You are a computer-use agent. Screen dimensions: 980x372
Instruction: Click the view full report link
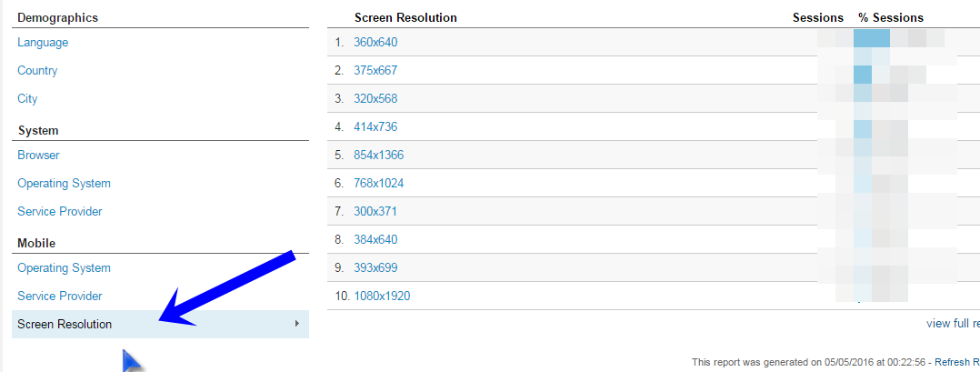point(953,323)
